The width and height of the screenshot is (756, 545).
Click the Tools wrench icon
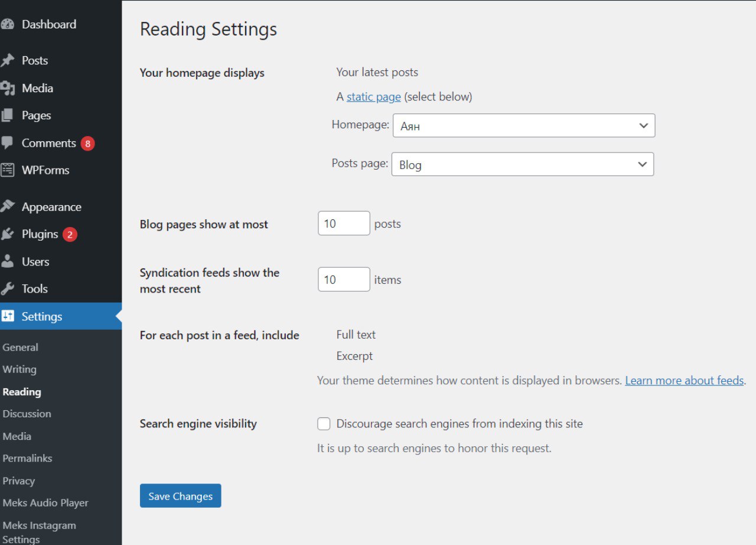[x=7, y=288]
